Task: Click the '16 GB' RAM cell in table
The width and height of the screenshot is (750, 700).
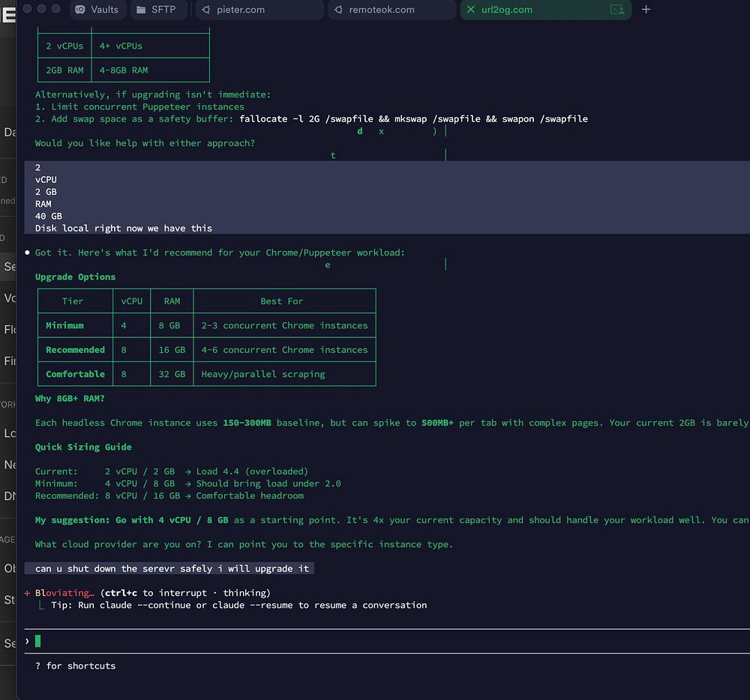Action: pyautogui.click(x=172, y=350)
